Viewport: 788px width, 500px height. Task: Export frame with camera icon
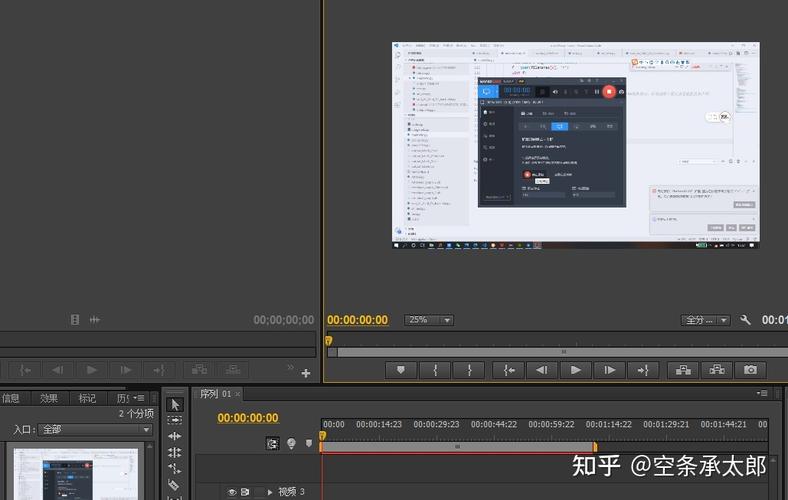point(750,370)
